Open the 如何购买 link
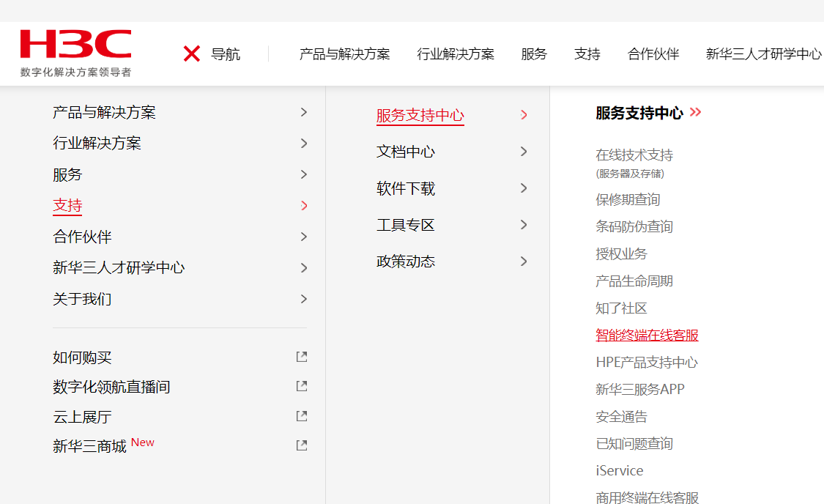824x504 pixels. (x=82, y=357)
